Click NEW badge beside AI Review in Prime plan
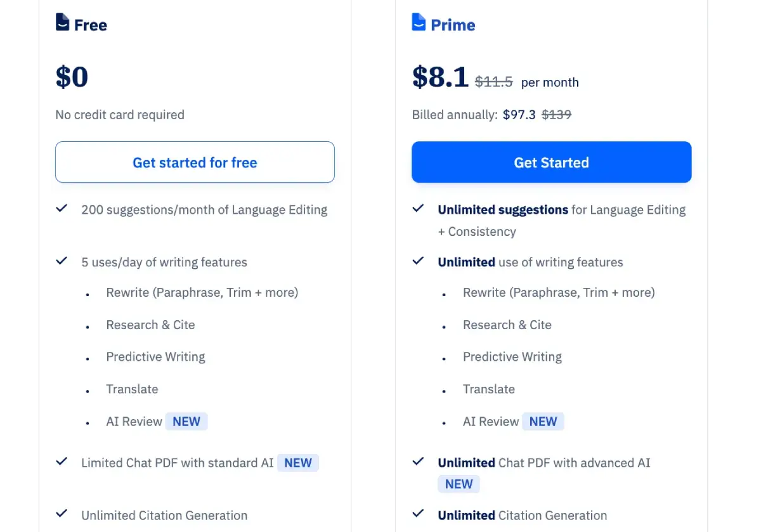Image resolution: width=761 pixels, height=532 pixels. [543, 422]
